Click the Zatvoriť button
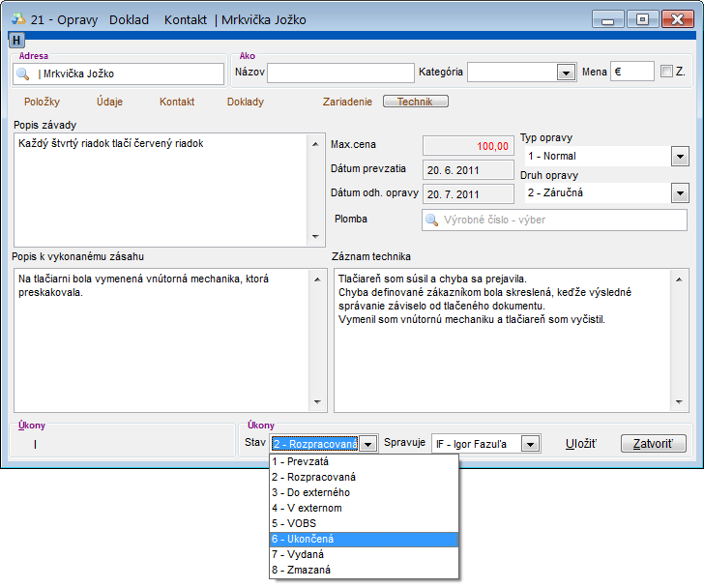Image resolution: width=704 pixels, height=588 pixels. tap(653, 444)
